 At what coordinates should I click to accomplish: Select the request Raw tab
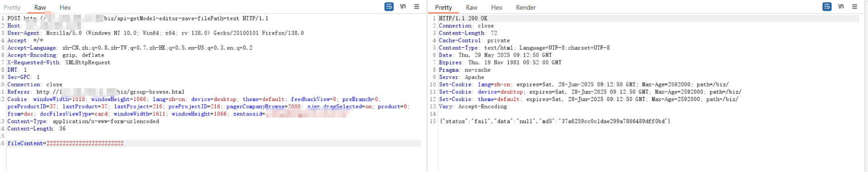coord(40,8)
